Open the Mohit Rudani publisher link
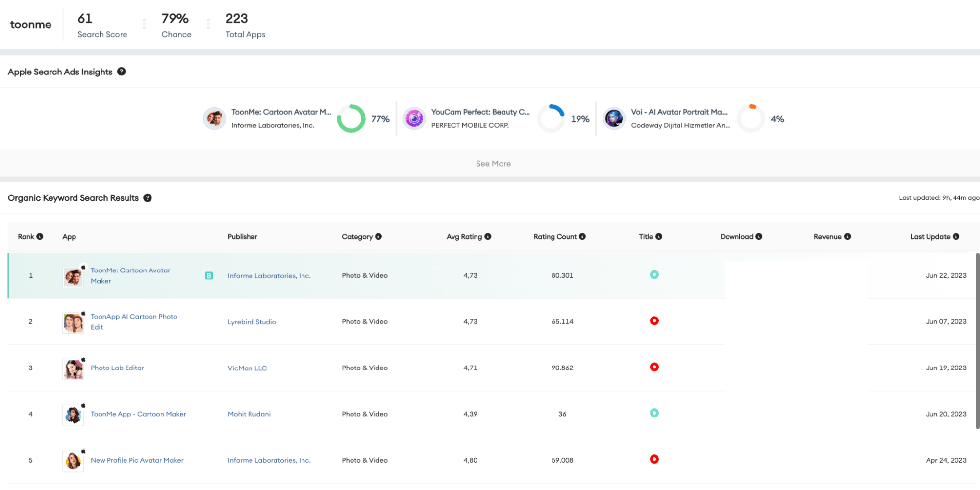The height and width of the screenshot is (490, 980). (x=249, y=414)
